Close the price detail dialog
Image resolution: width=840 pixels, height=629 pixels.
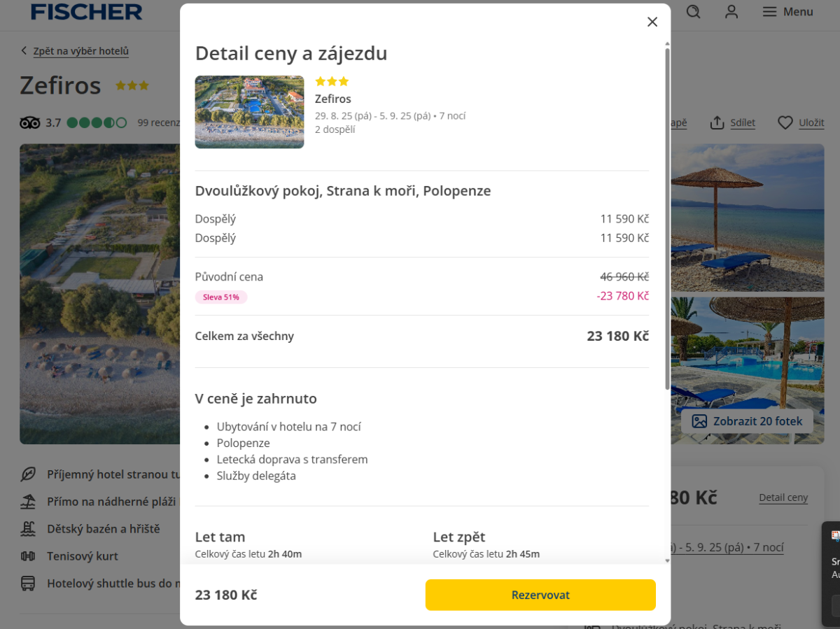click(652, 22)
